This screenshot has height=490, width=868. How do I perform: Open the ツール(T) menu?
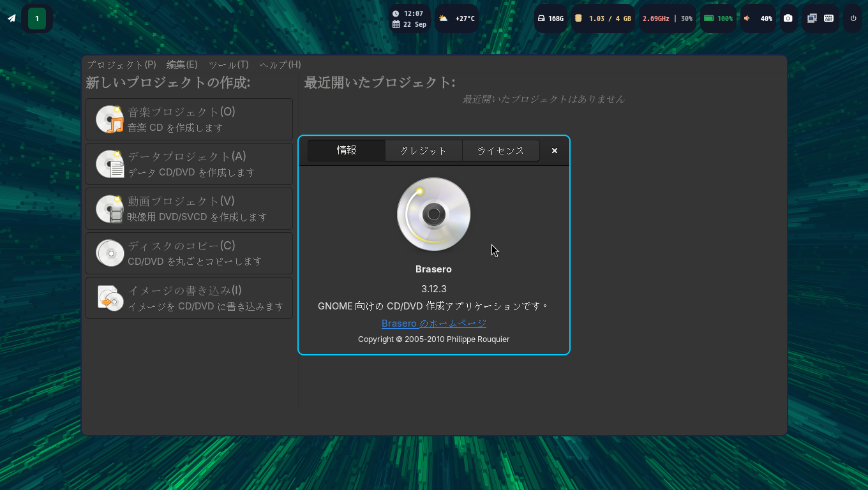[x=228, y=64]
